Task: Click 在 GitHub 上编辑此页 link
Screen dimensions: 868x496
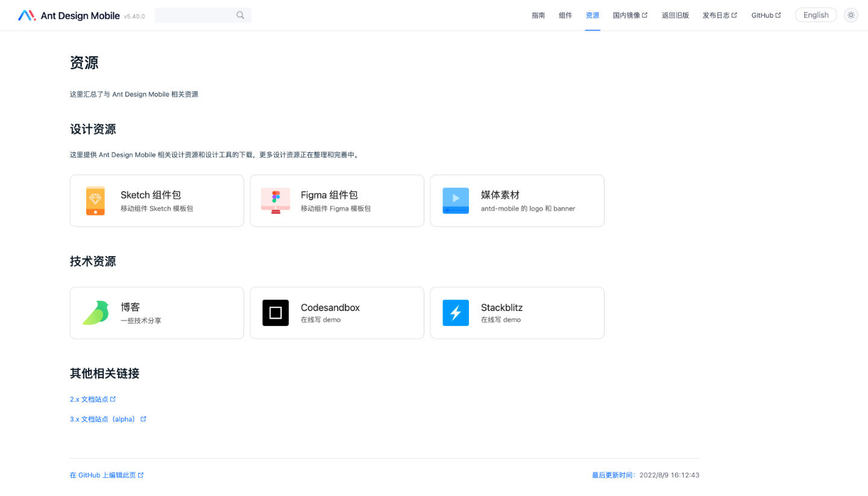Action: (107, 475)
